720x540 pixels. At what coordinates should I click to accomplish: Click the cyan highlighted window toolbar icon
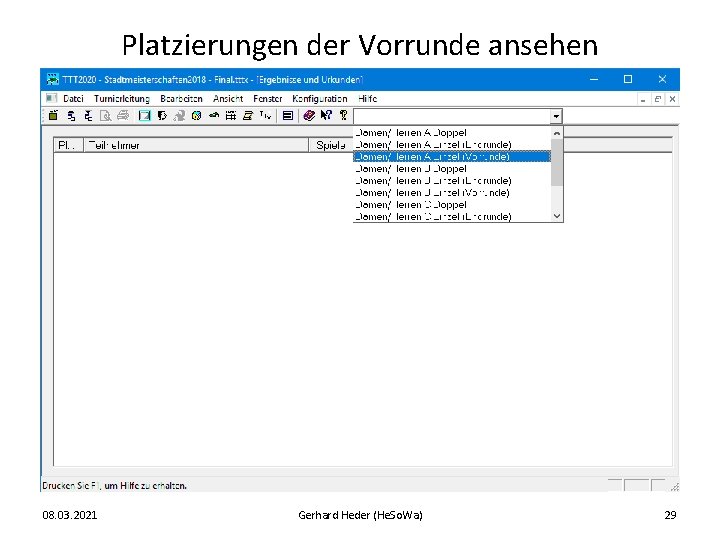click(145, 116)
